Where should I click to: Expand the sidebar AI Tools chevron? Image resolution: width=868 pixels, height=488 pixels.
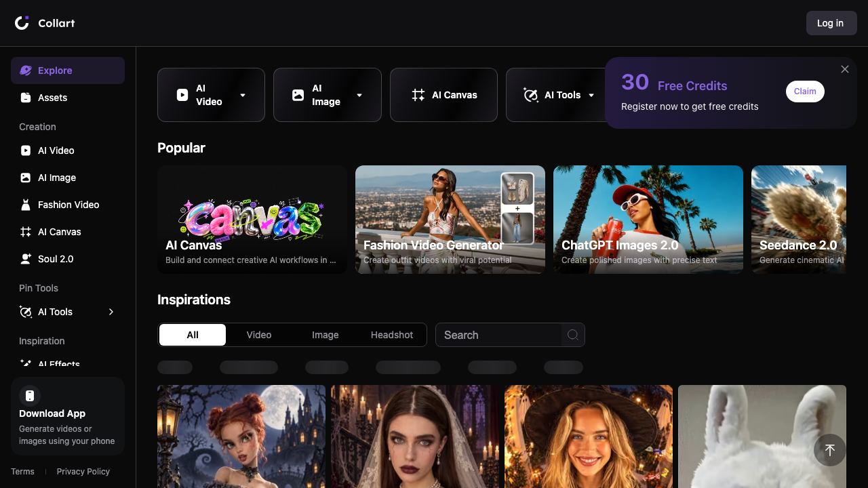point(111,312)
